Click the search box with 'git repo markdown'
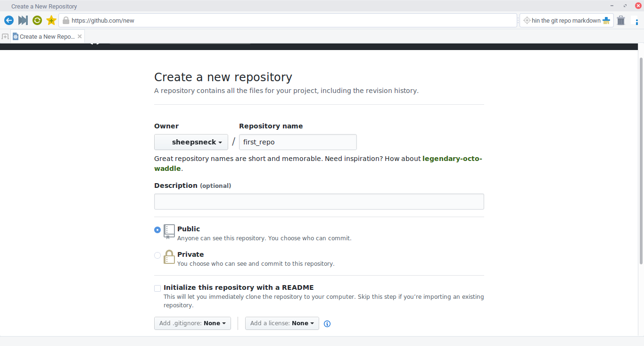 pos(566,20)
